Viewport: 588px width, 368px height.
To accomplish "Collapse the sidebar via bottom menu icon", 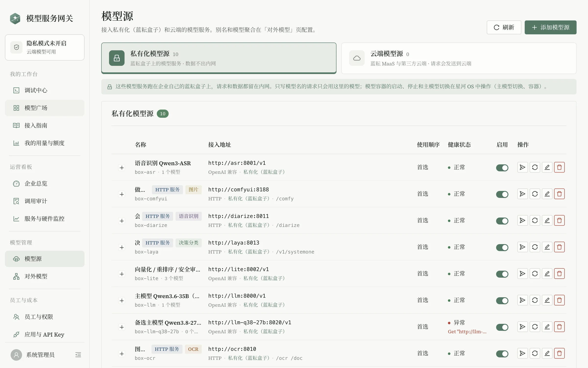I will (78, 355).
